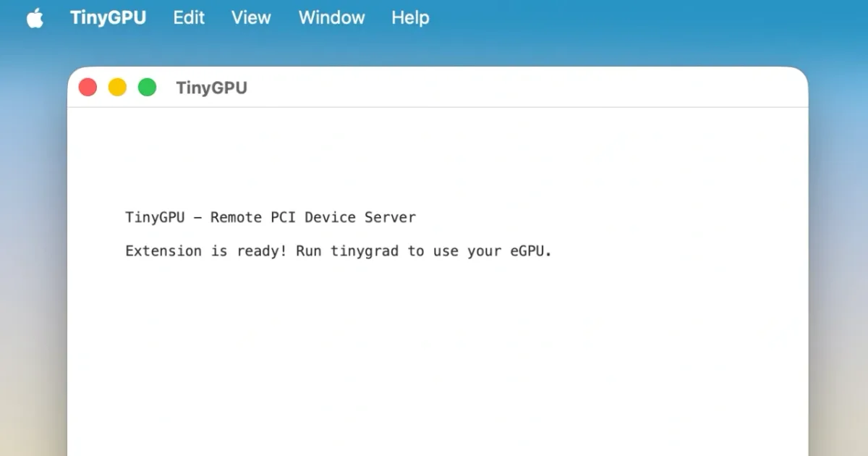Image resolution: width=868 pixels, height=456 pixels.
Task: Close the TinyGPU window with red button
Action: (x=88, y=88)
